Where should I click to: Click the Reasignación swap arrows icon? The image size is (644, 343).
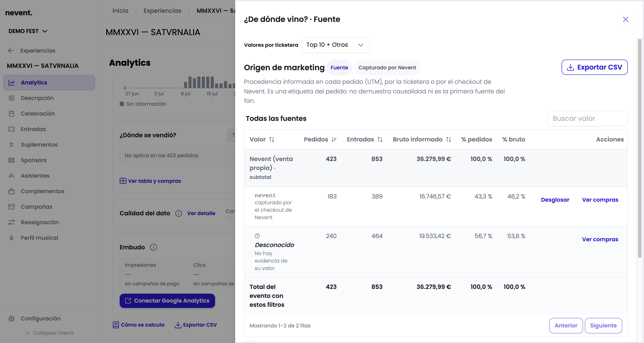coord(11,222)
